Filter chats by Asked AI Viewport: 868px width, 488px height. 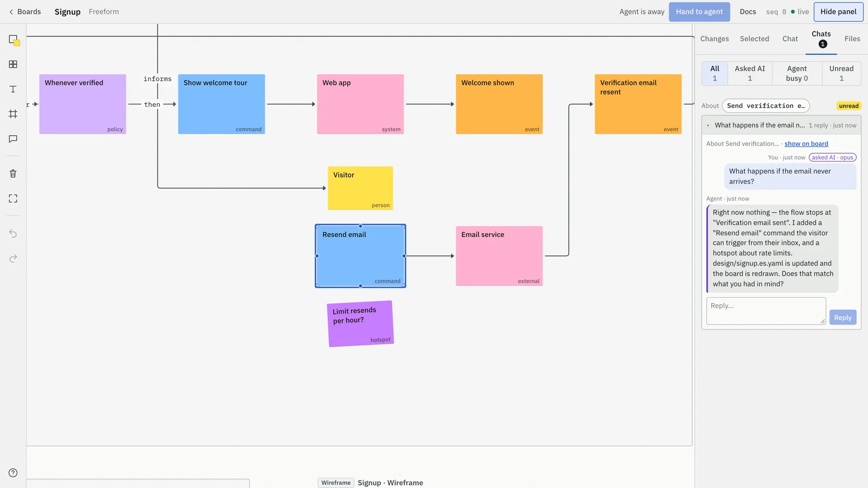point(750,73)
